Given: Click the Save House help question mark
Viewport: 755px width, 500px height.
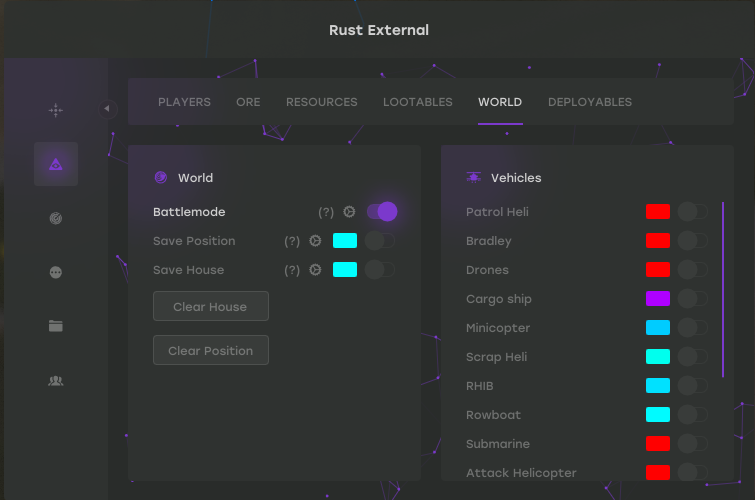Looking at the screenshot, I should click(x=292, y=270).
